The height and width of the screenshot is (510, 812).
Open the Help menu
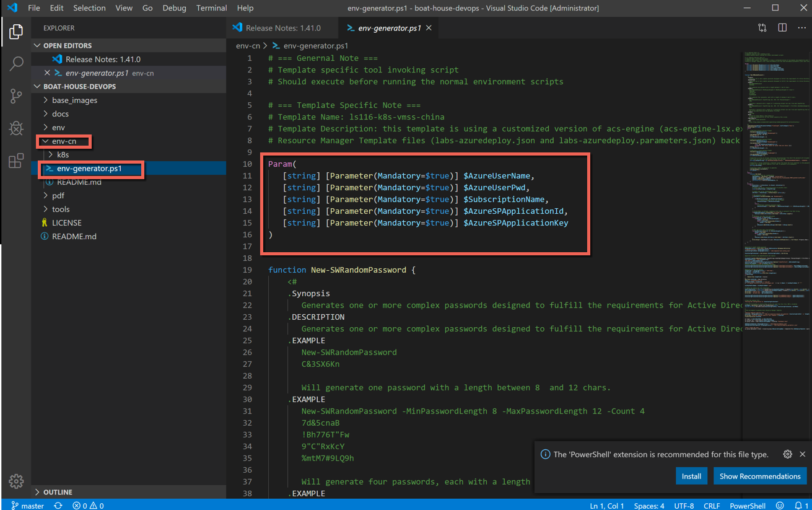245,8
